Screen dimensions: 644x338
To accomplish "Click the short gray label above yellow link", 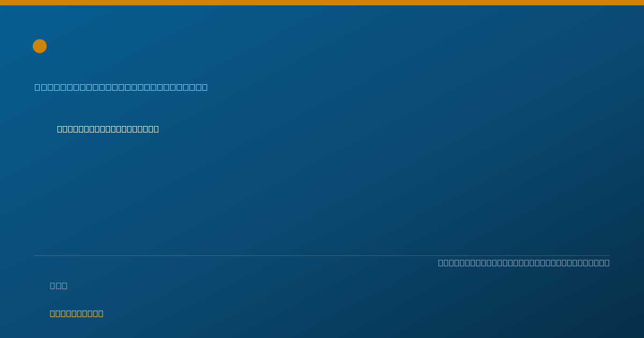I will [58, 285].
